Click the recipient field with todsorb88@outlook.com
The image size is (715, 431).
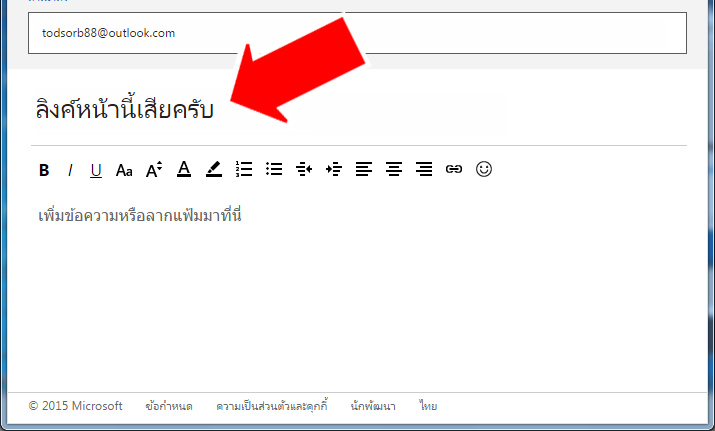357,33
